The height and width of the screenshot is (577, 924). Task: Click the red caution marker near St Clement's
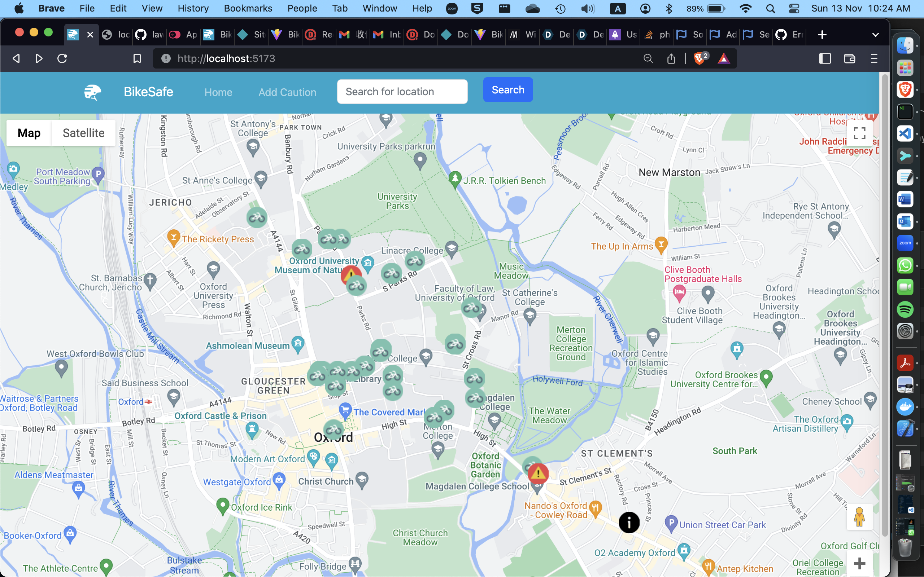click(538, 474)
